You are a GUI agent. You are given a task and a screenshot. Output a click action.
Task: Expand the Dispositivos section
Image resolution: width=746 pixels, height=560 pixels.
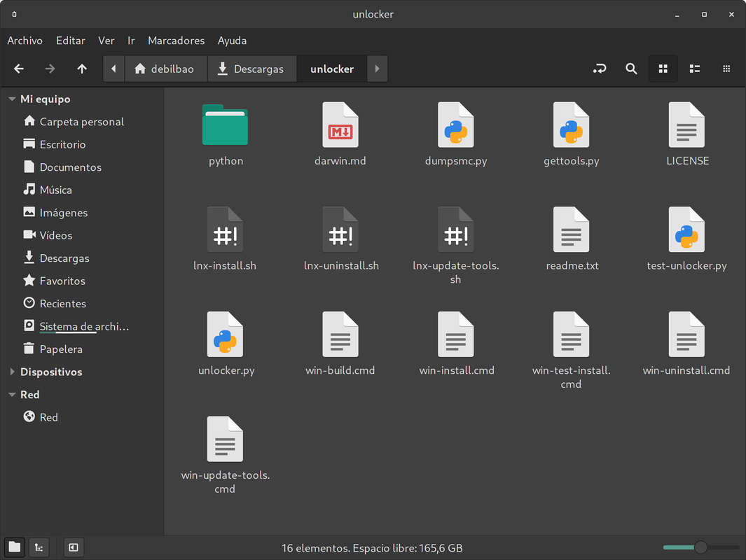click(x=12, y=372)
